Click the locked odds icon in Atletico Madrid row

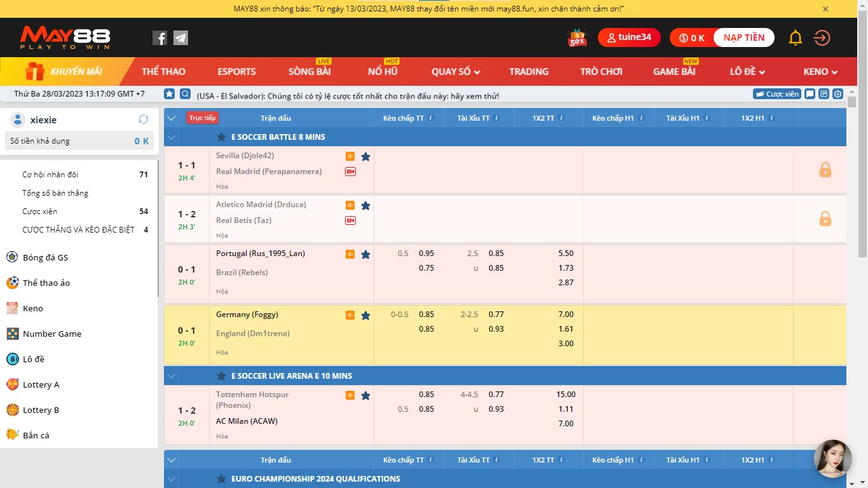click(825, 219)
